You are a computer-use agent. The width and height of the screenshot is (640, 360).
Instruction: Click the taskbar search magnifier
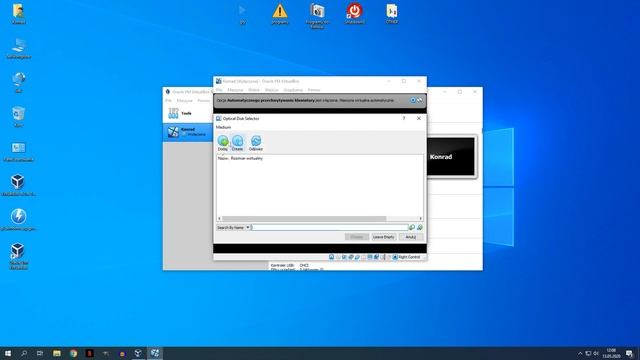pos(24,353)
